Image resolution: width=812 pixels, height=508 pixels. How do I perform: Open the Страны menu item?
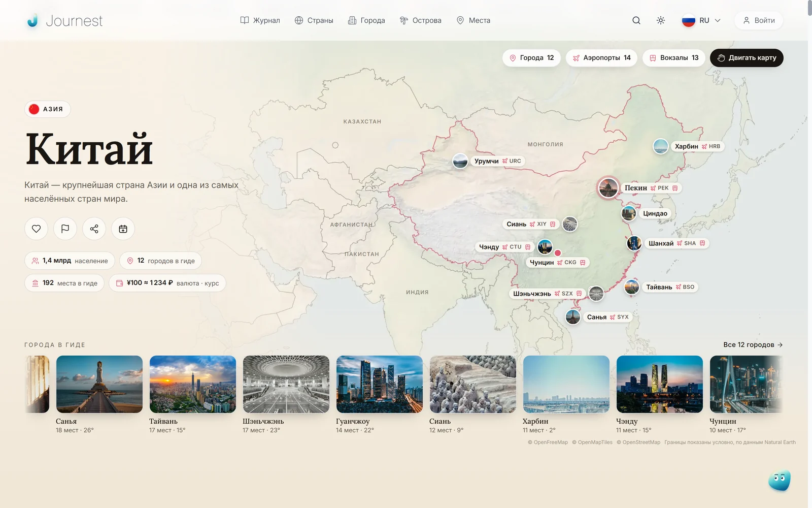point(314,20)
